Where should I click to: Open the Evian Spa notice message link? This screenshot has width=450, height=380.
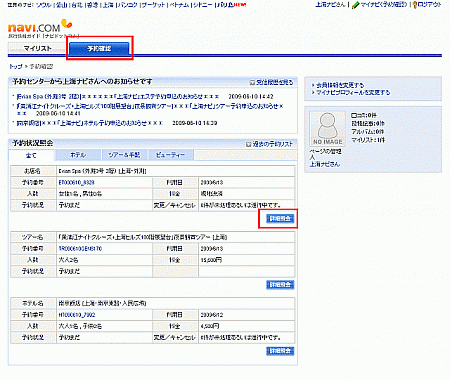pyautogui.click(x=118, y=96)
